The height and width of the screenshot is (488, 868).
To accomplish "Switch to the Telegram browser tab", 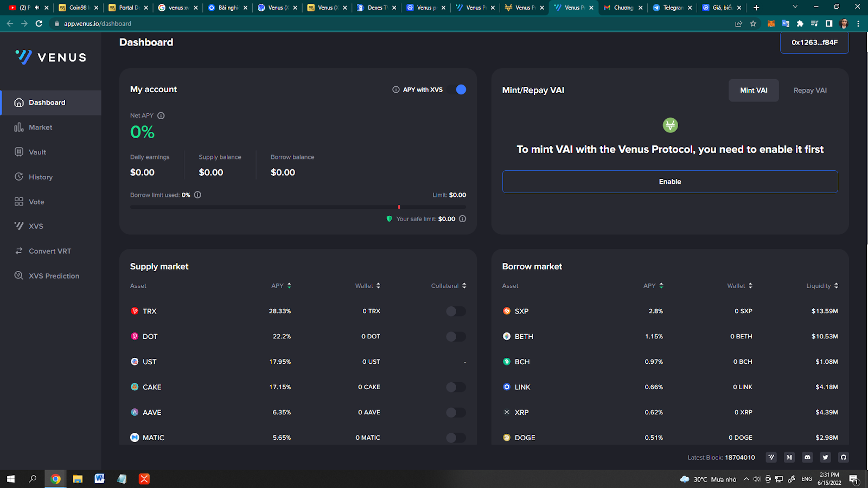I will point(673,8).
